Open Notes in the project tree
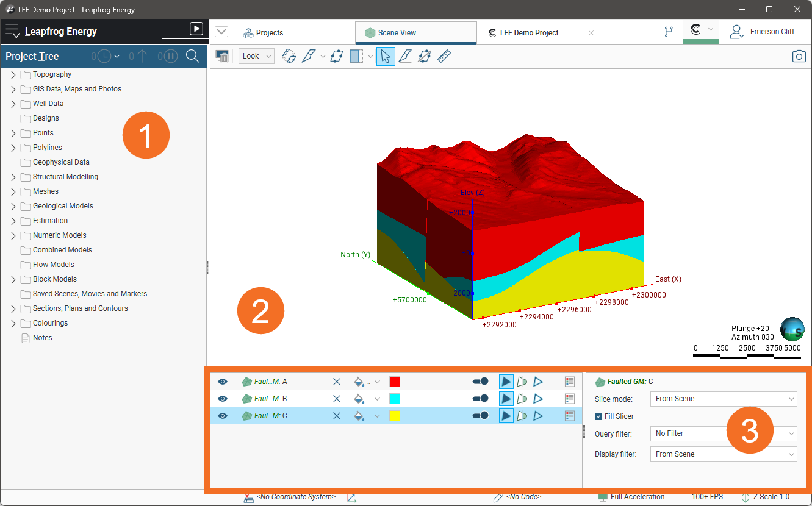 tap(42, 338)
